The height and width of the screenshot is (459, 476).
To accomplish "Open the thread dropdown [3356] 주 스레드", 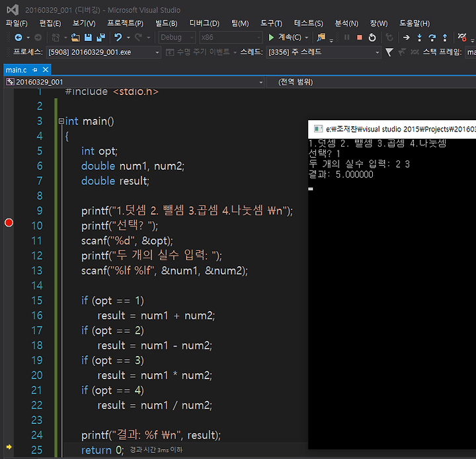I will pyautogui.click(x=323, y=52).
